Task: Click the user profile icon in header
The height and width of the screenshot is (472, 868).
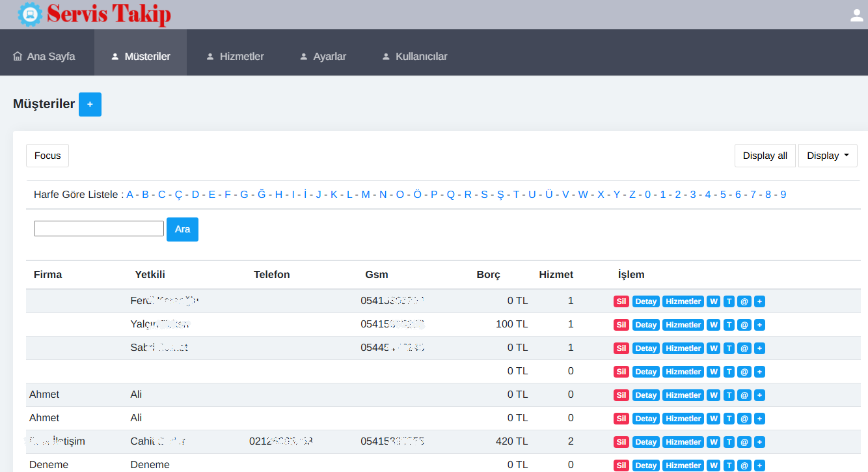Action: click(856, 15)
